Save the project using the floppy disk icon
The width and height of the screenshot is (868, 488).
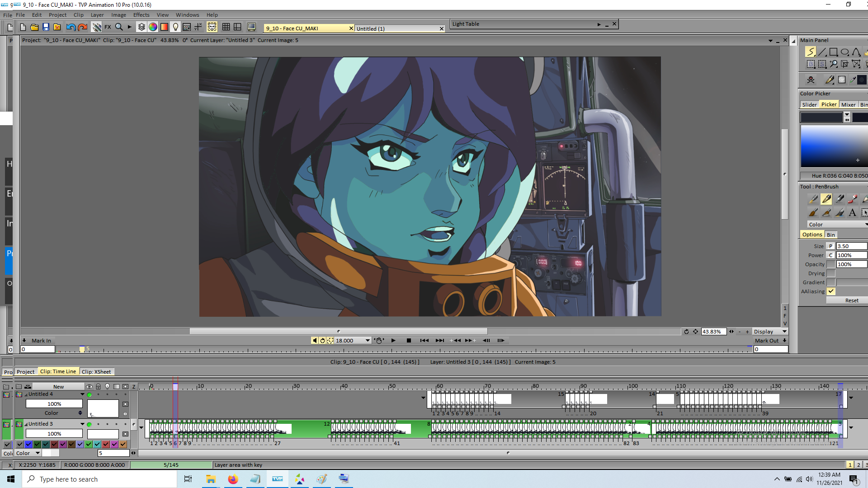[x=46, y=27]
